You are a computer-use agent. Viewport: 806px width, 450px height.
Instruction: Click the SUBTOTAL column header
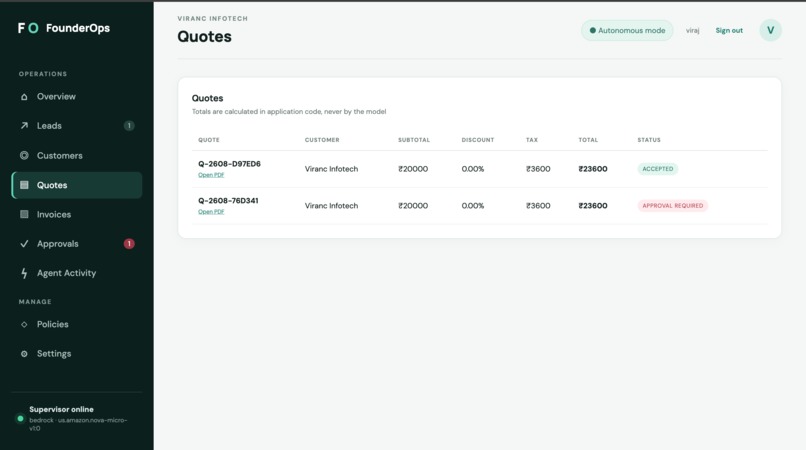pos(414,140)
